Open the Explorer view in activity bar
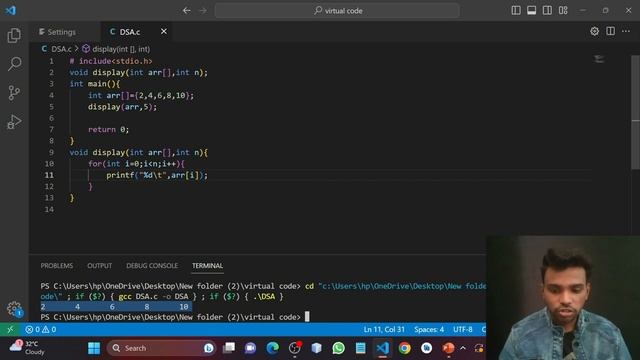Image resolution: width=640 pixels, height=360 pixels. 14,36
